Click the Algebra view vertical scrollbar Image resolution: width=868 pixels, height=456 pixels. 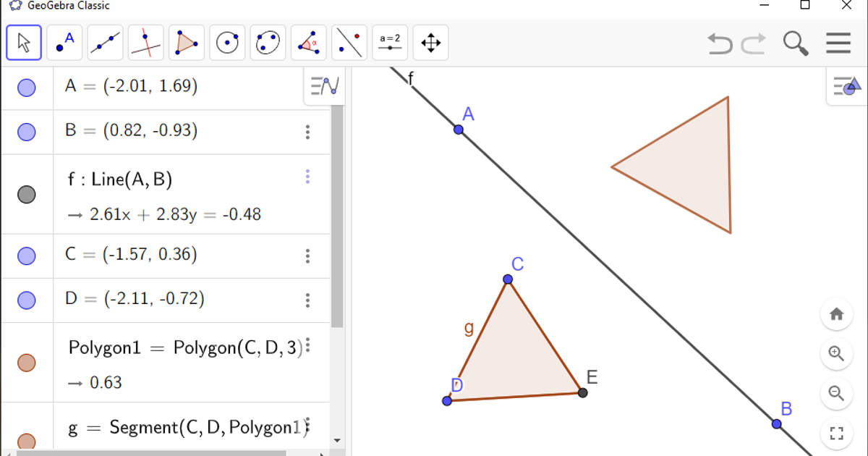coord(337,217)
